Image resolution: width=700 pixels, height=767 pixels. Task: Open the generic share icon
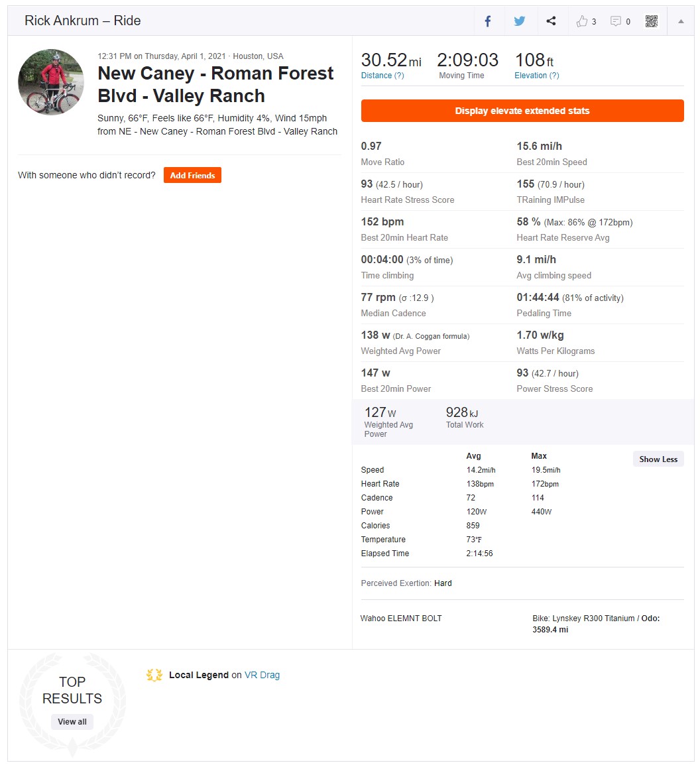(551, 21)
